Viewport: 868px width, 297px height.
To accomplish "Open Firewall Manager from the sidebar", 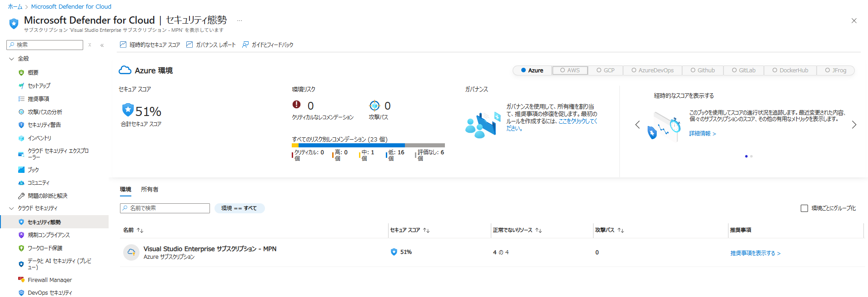I will [x=50, y=280].
